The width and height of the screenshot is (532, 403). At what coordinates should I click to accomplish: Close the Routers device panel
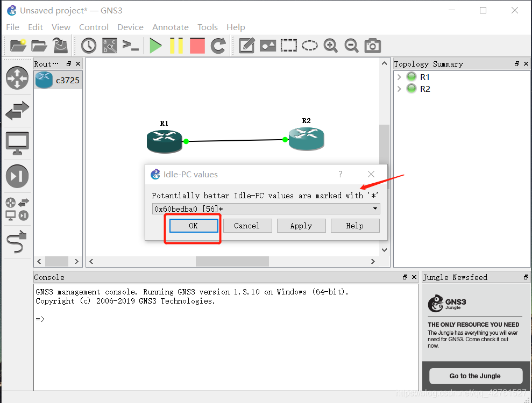click(x=78, y=64)
